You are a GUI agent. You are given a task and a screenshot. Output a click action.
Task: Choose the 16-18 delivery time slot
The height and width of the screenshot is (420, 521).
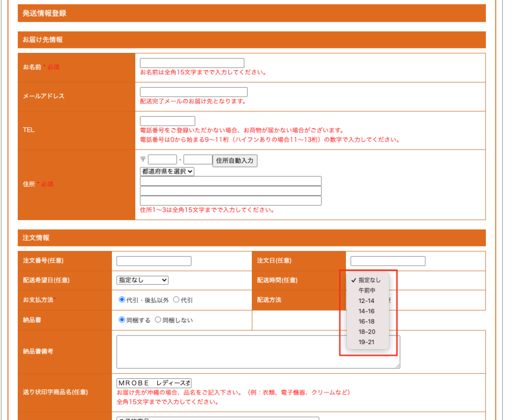tap(367, 321)
